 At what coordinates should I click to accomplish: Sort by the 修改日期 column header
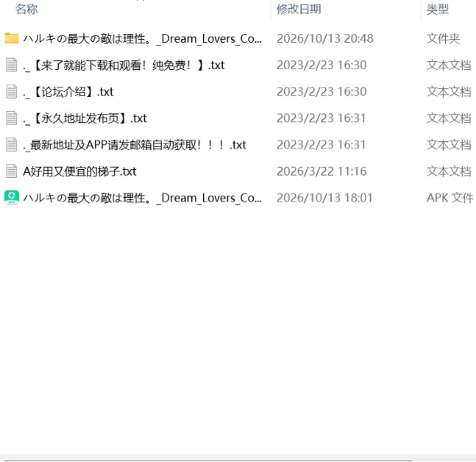tap(298, 9)
